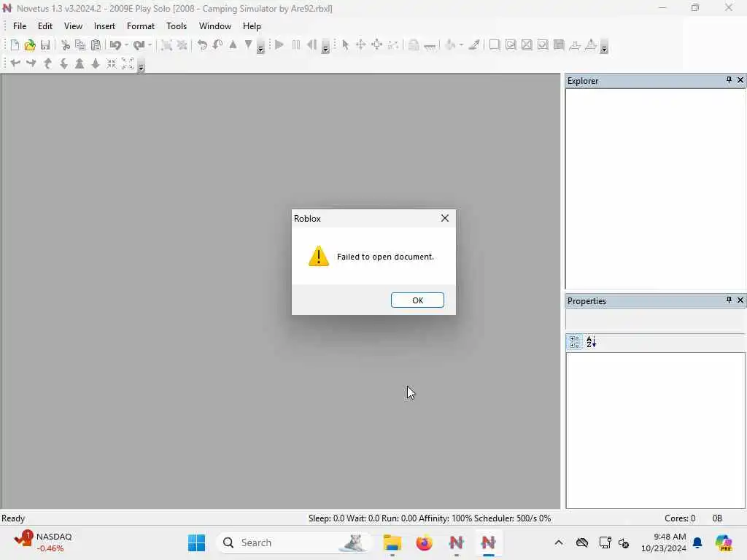
Task: Click the Redo arrow icon
Action: pos(139,45)
